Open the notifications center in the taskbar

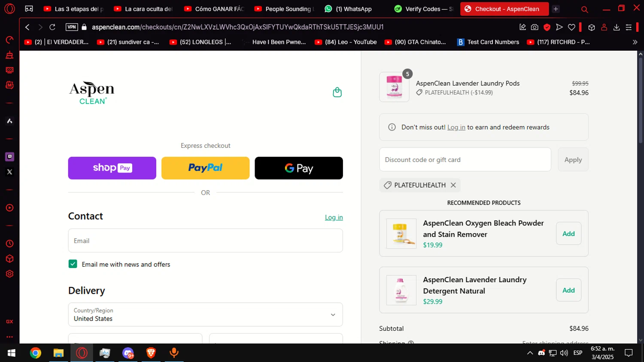(x=629, y=353)
